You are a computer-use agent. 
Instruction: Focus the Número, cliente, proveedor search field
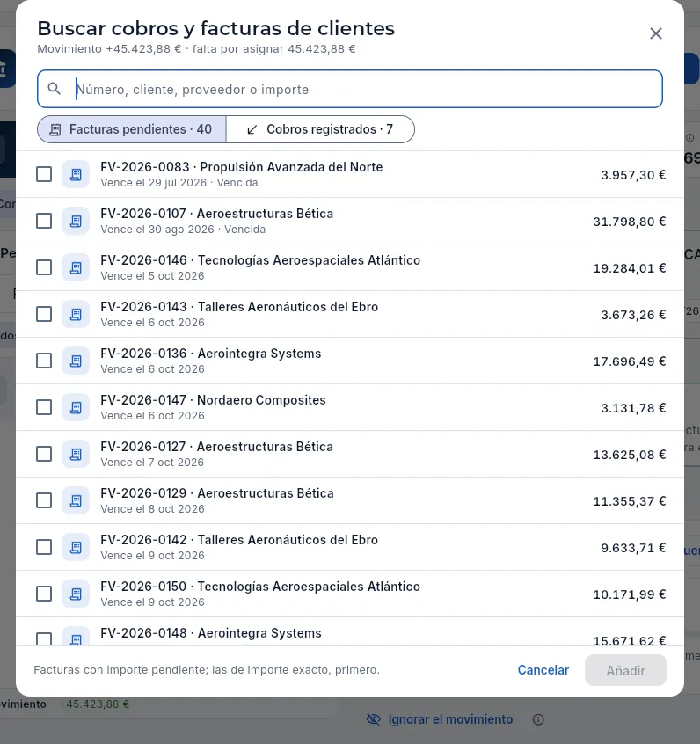[350, 89]
